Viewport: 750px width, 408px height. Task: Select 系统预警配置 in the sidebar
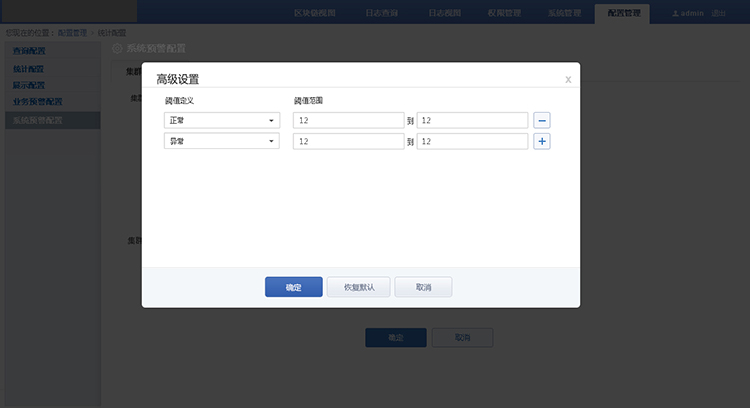tap(53, 121)
